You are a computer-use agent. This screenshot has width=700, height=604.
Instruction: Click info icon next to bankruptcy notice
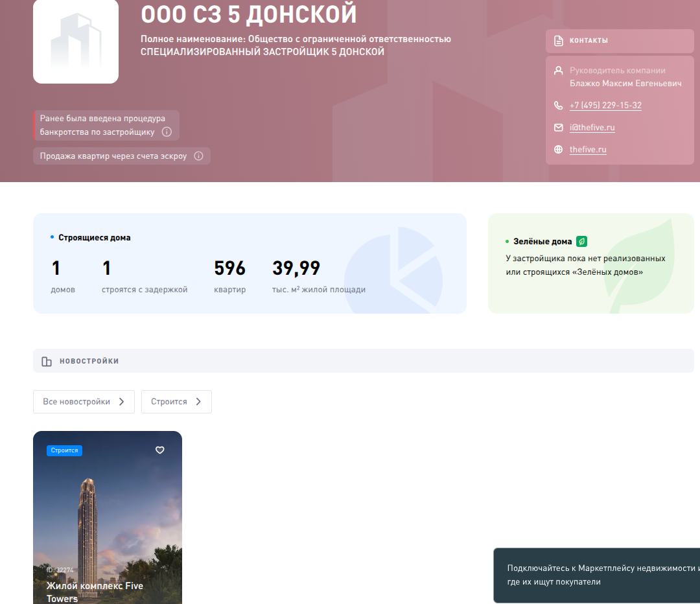167,132
